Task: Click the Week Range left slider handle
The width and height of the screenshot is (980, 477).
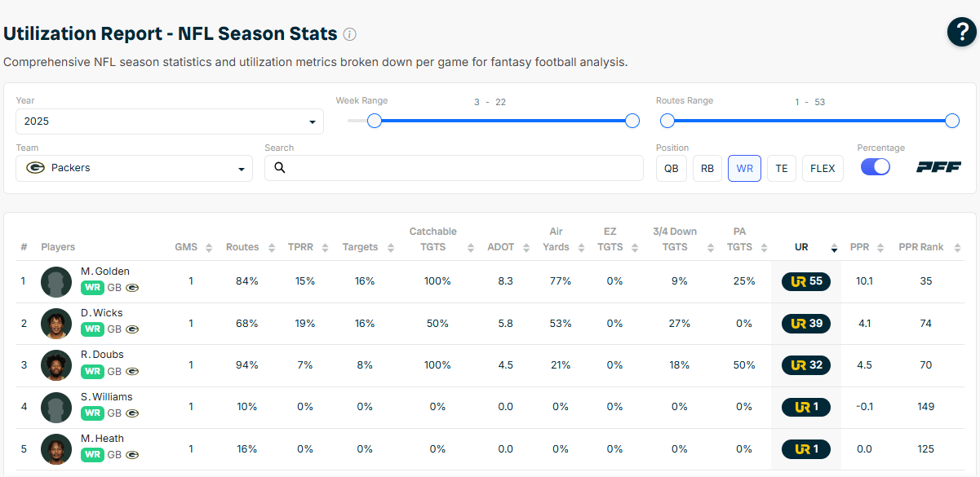Action: pos(375,121)
